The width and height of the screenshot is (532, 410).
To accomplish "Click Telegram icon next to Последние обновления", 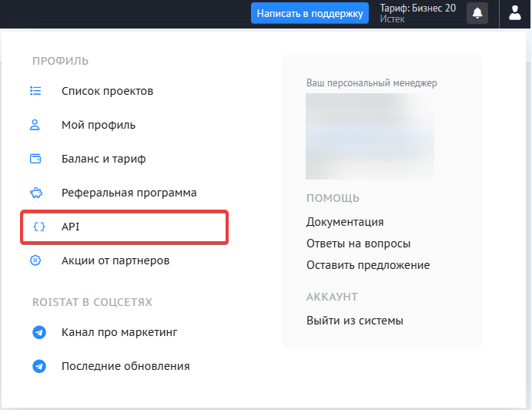I will point(39,366).
